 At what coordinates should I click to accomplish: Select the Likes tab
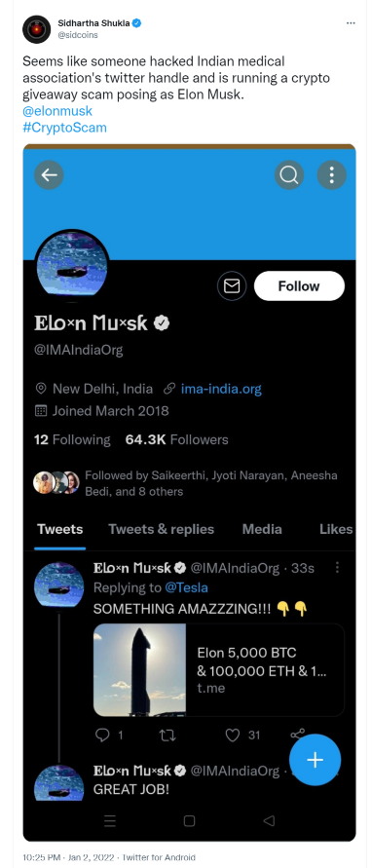point(336,529)
